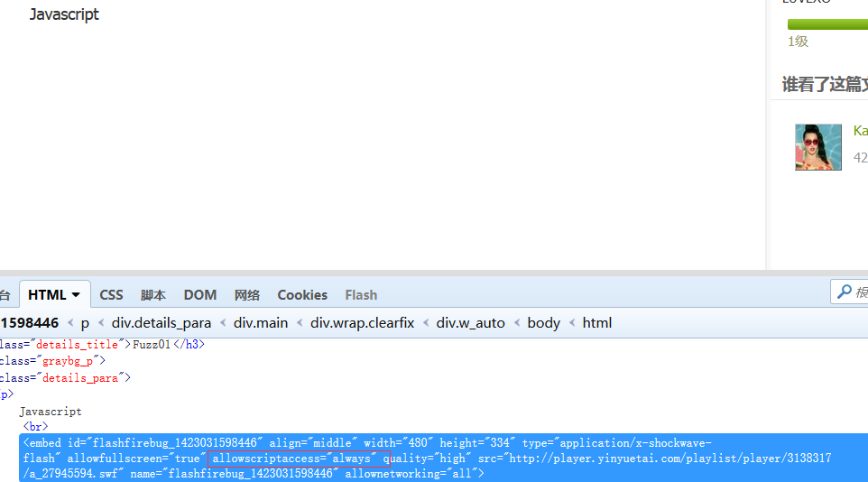
Task: Select the br tag node
Action: click(35, 427)
